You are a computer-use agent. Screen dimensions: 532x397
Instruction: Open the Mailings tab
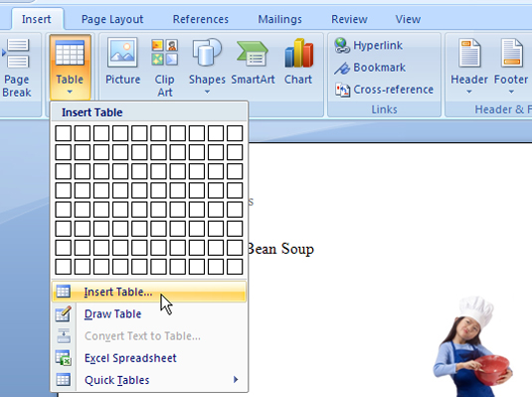point(279,19)
